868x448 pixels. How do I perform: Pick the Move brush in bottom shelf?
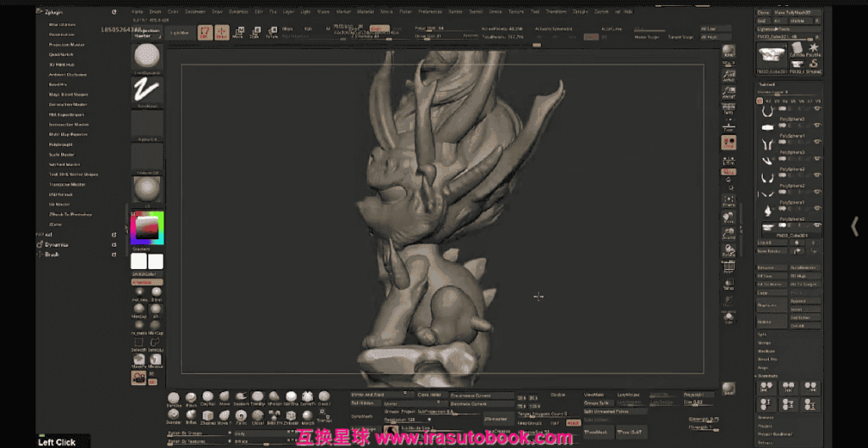pyautogui.click(x=224, y=398)
